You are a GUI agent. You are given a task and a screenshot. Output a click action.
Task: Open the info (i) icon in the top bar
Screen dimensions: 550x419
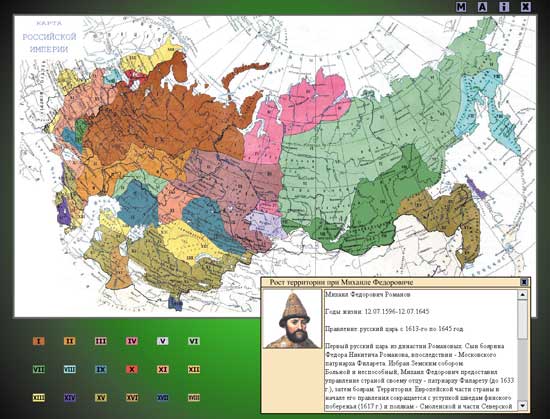pyautogui.click(x=504, y=7)
